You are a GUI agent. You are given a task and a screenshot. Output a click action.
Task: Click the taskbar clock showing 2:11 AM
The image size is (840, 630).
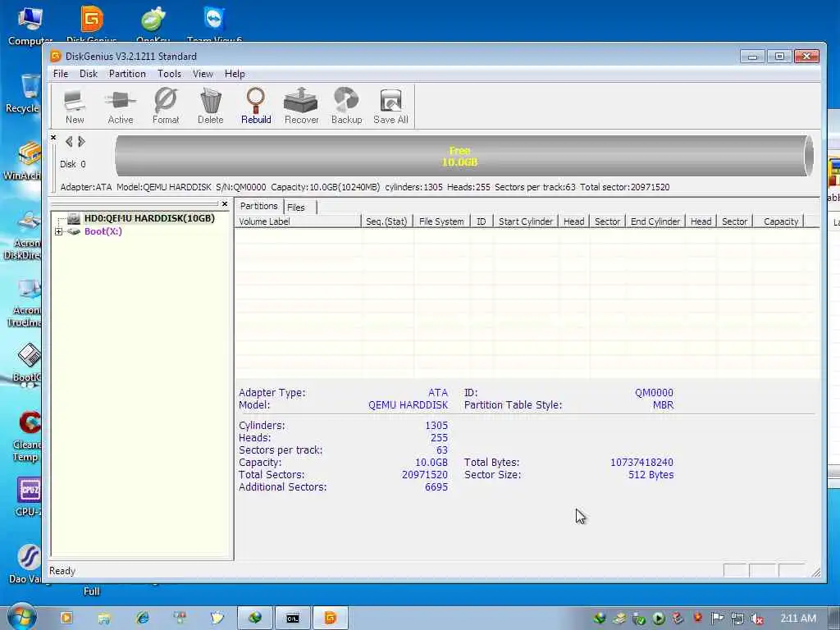[797, 619]
